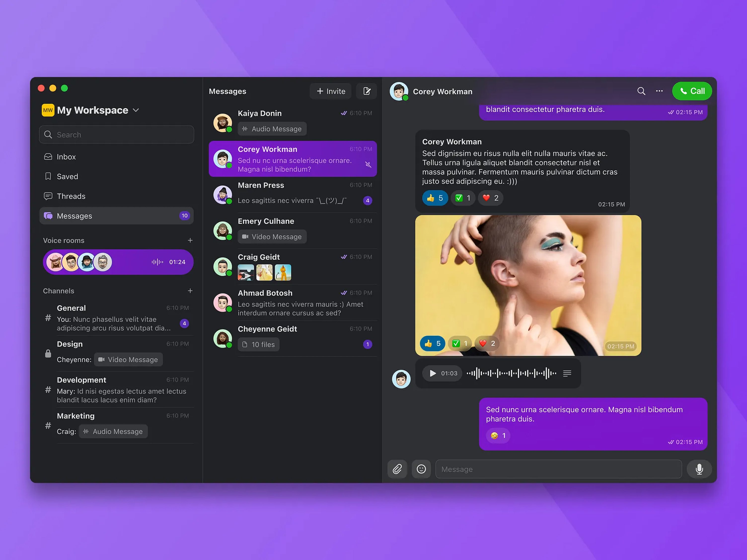This screenshot has width=747, height=560.
Task: Open Craig Geidt's first image thumbnail
Action: pos(246,272)
